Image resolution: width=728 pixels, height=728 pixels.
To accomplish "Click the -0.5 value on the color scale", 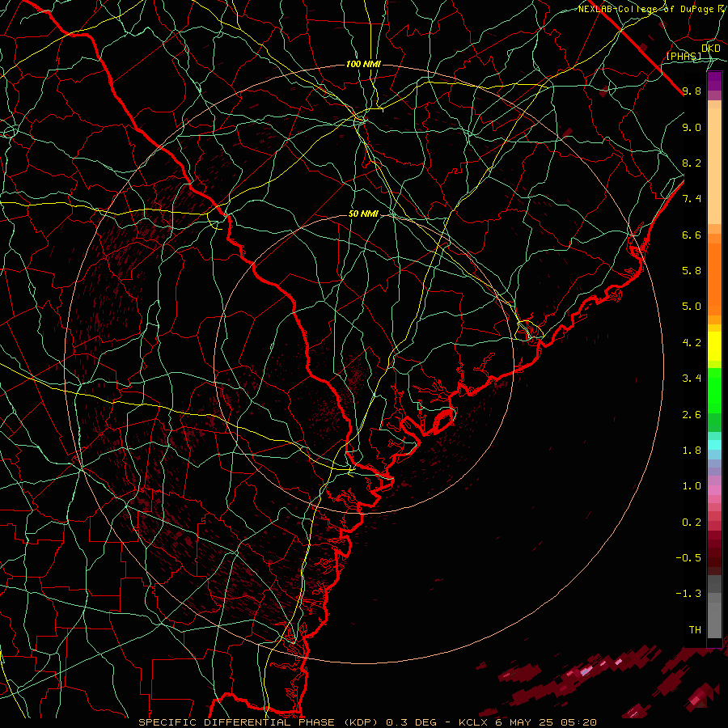I will (x=688, y=558).
